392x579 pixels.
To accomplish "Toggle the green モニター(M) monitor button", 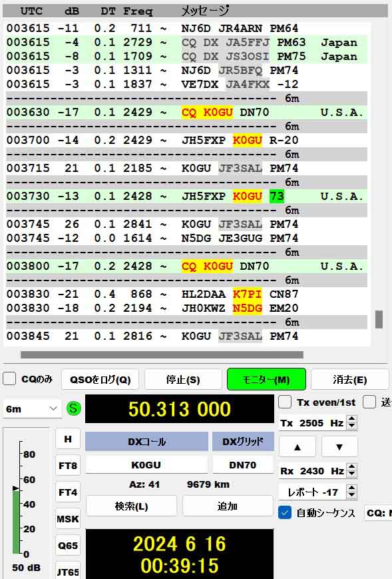I will click(x=266, y=379).
